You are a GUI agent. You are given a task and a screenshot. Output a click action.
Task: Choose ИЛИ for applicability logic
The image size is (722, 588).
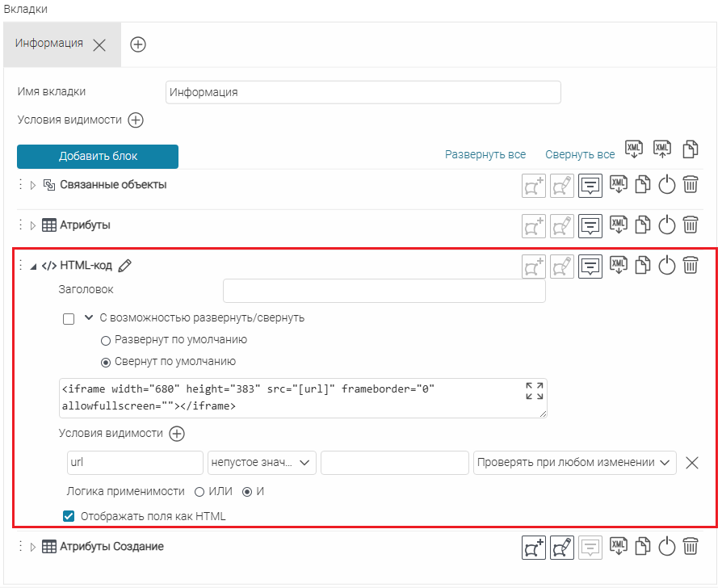point(199,492)
